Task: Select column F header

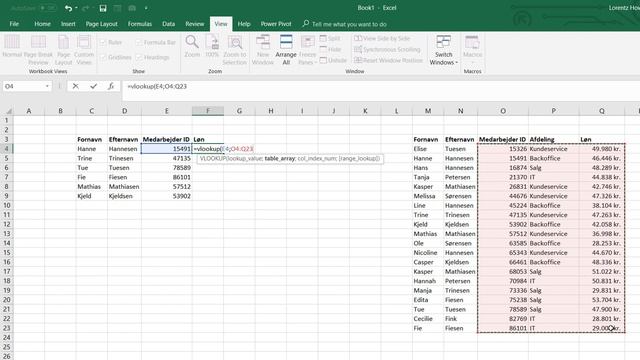Action: 208,111
